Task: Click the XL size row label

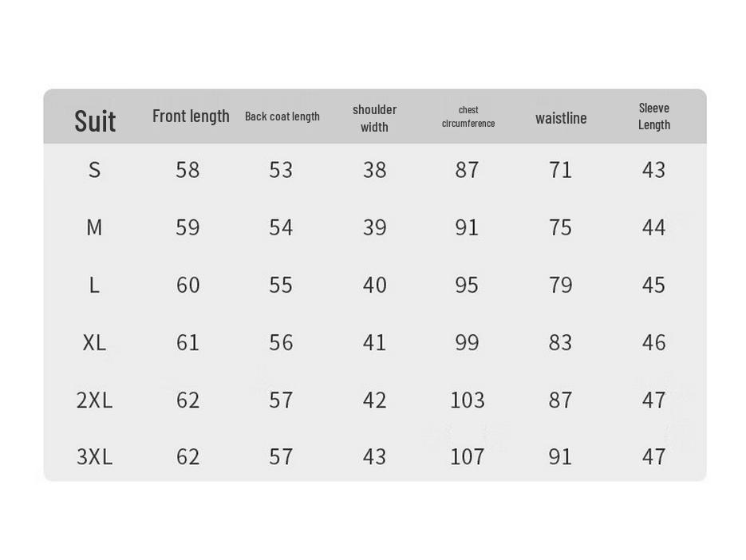Action: pyautogui.click(x=94, y=342)
